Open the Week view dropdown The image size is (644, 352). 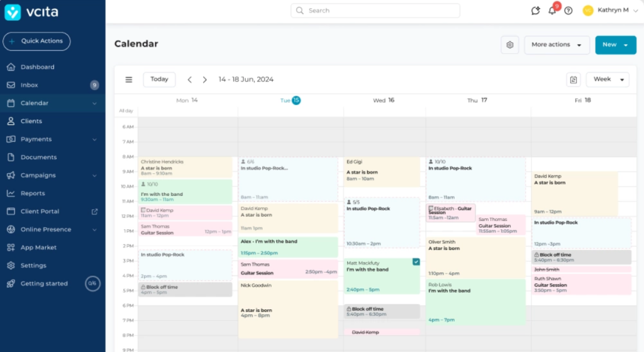pos(607,79)
